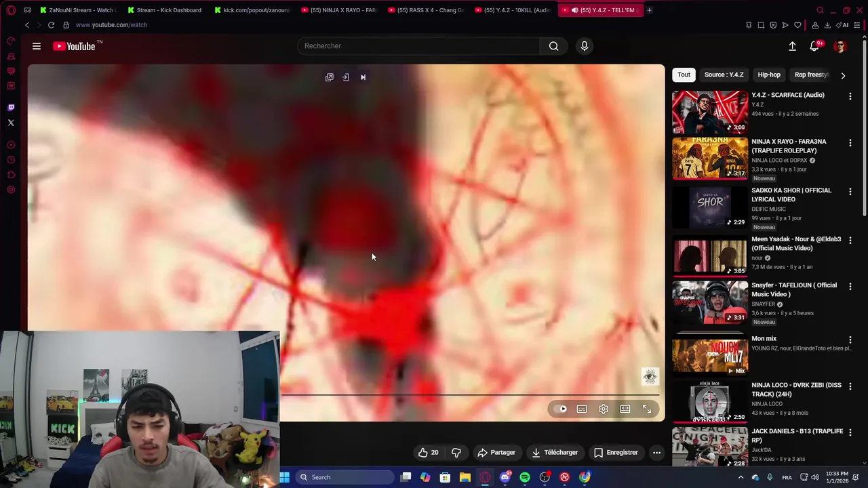The width and height of the screenshot is (868, 488).
Task: Open File Explorer from the taskbar
Action: point(465,477)
